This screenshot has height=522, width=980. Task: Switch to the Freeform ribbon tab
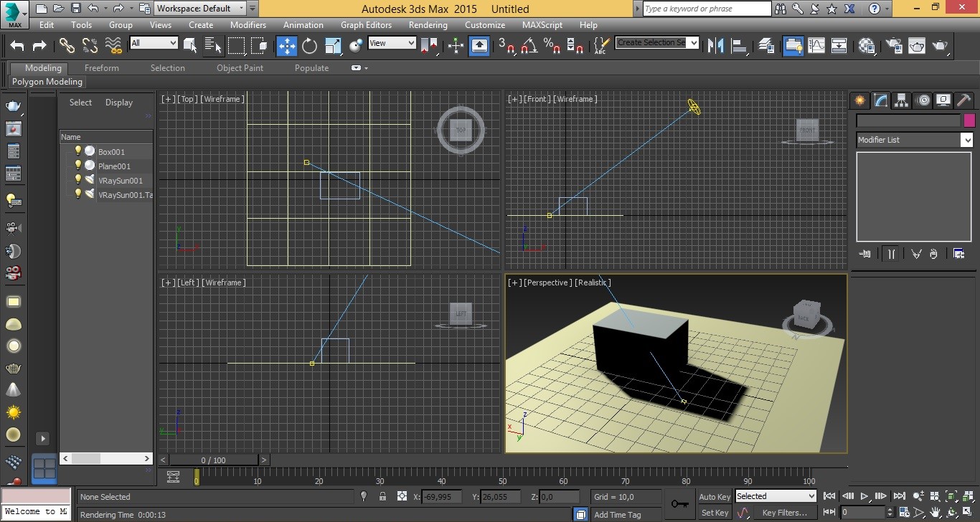tap(101, 68)
